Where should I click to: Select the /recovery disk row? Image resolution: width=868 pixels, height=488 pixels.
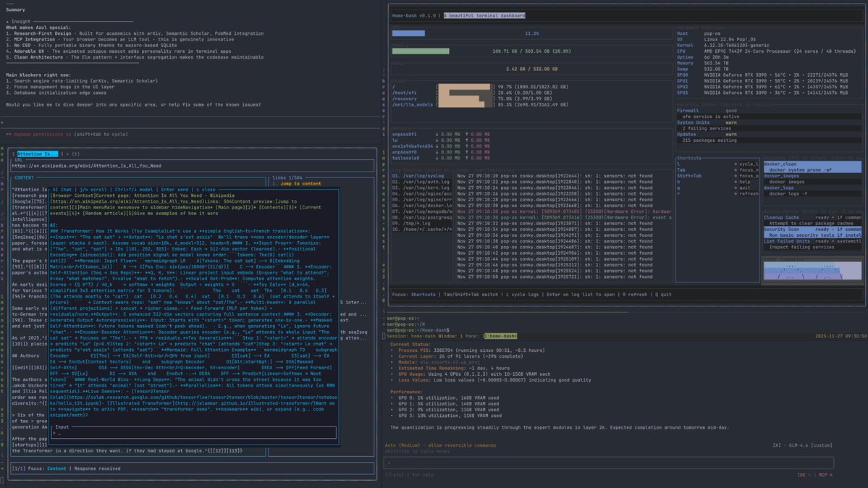(480, 98)
